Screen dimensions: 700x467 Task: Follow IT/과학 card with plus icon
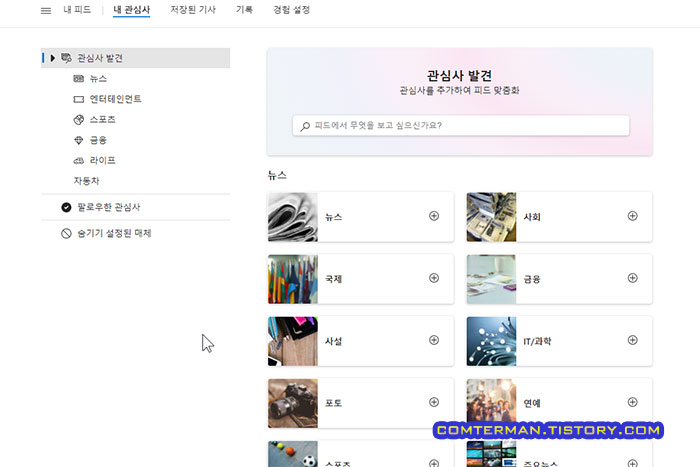633,340
